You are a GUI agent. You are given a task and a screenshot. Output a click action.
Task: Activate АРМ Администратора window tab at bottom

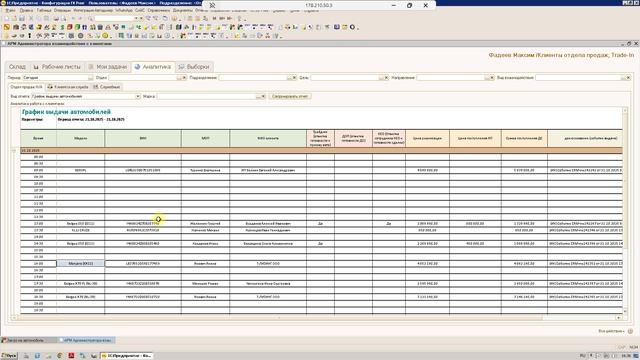pos(87,340)
